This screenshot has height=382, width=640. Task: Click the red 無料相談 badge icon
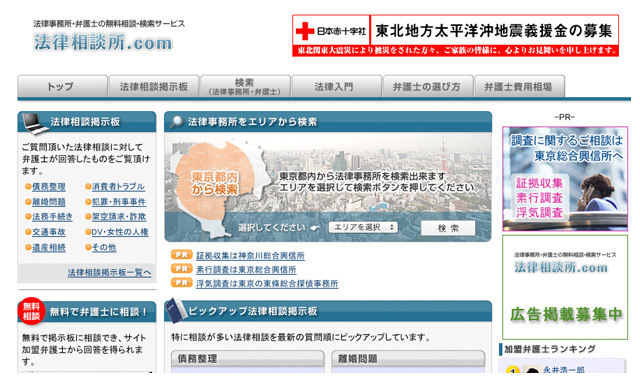[x=31, y=311]
